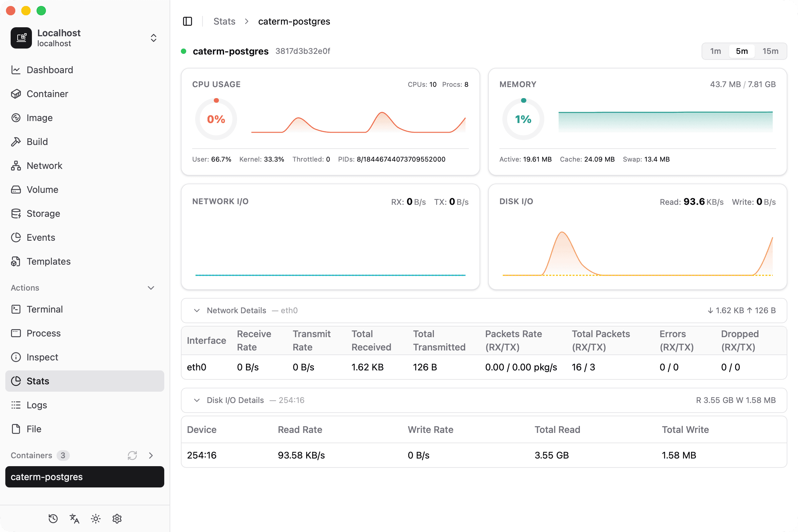The width and height of the screenshot is (798, 532).
Task: Select the caterm-postgres container
Action: [47, 477]
